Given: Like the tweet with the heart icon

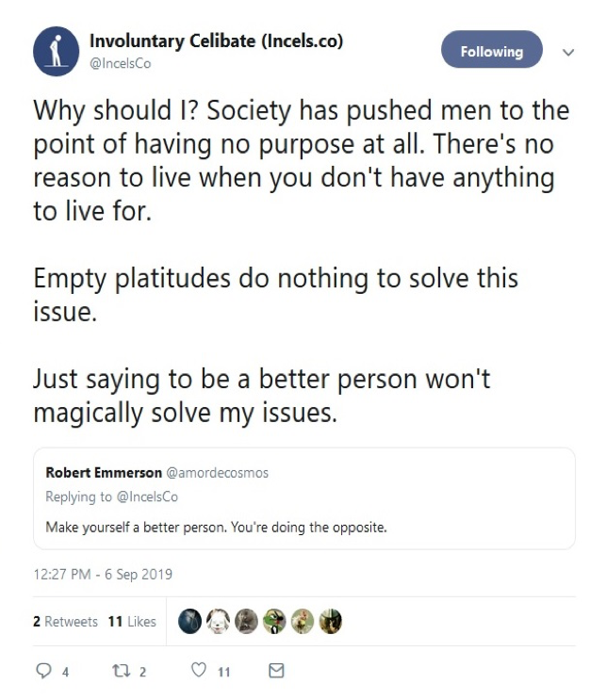Looking at the screenshot, I should click(198, 671).
